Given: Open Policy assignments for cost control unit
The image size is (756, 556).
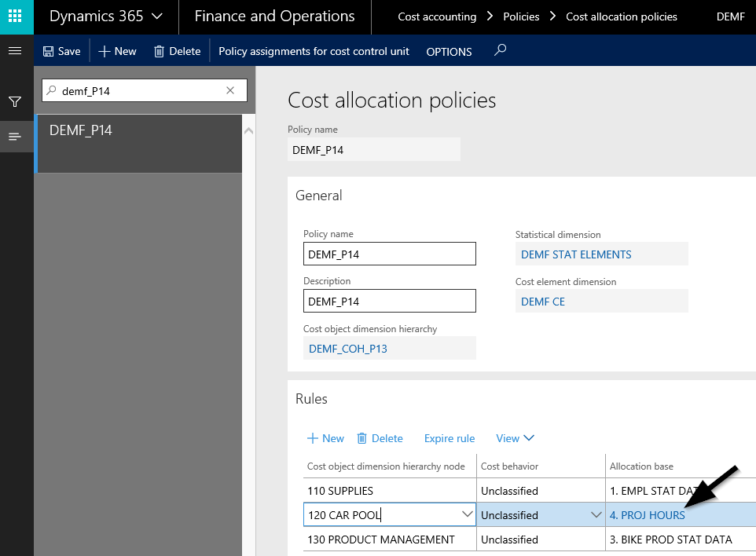Looking at the screenshot, I should click(x=314, y=51).
